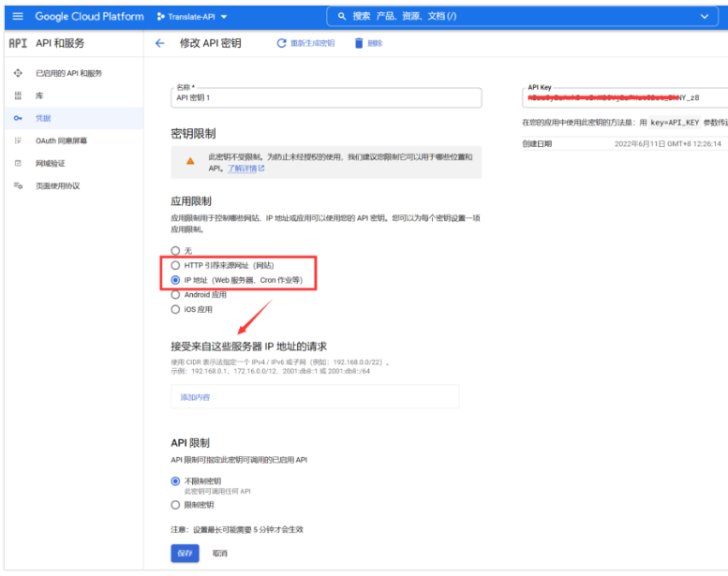
Task: Select the 凭据 sidebar item
Action: tap(74, 118)
